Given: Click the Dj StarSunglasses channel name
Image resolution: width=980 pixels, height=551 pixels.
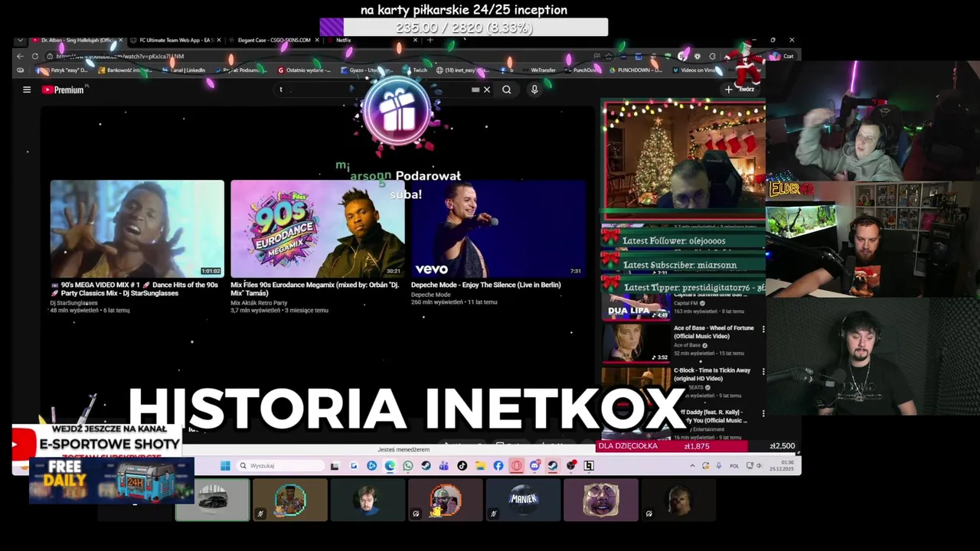Looking at the screenshot, I should (74, 303).
